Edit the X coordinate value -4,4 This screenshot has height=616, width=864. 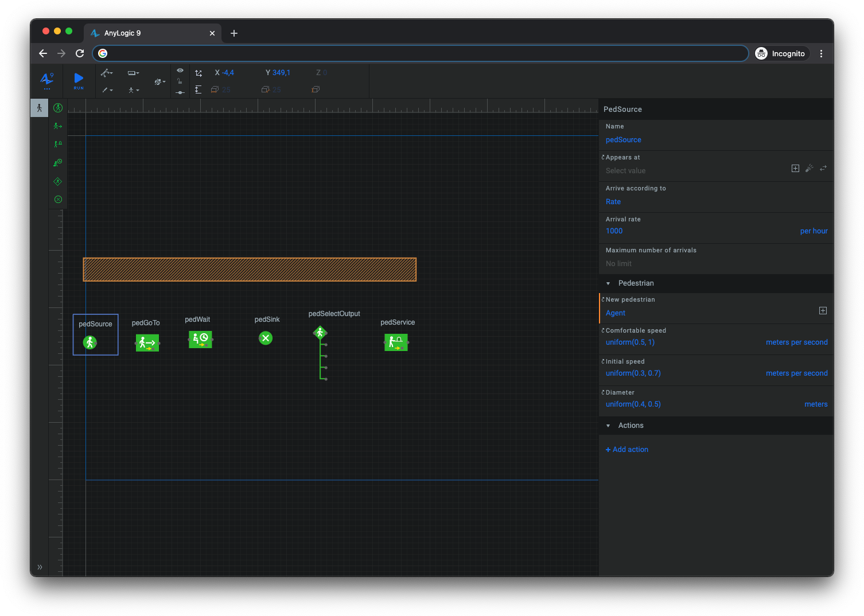click(x=228, y=73)
